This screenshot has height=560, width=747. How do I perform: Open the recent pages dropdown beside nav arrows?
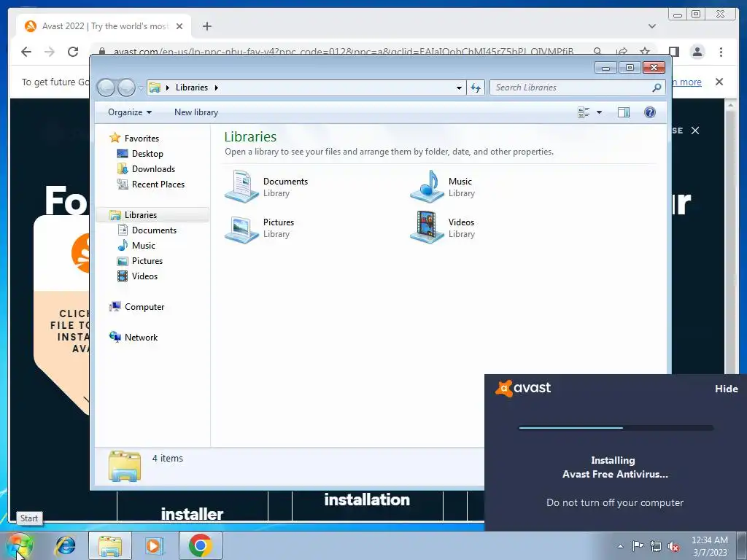(141, 88)
